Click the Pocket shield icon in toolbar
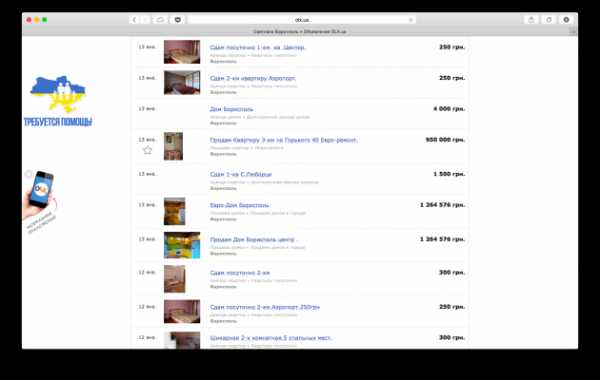600x380 pixels. 178,20
